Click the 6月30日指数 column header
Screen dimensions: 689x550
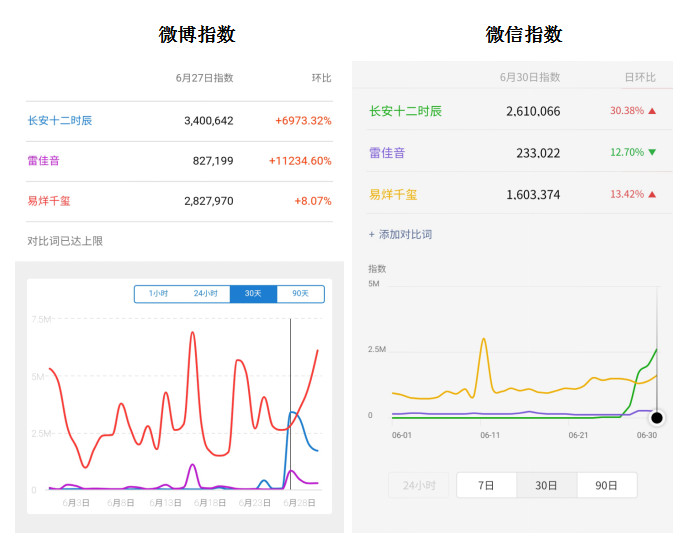530,77
